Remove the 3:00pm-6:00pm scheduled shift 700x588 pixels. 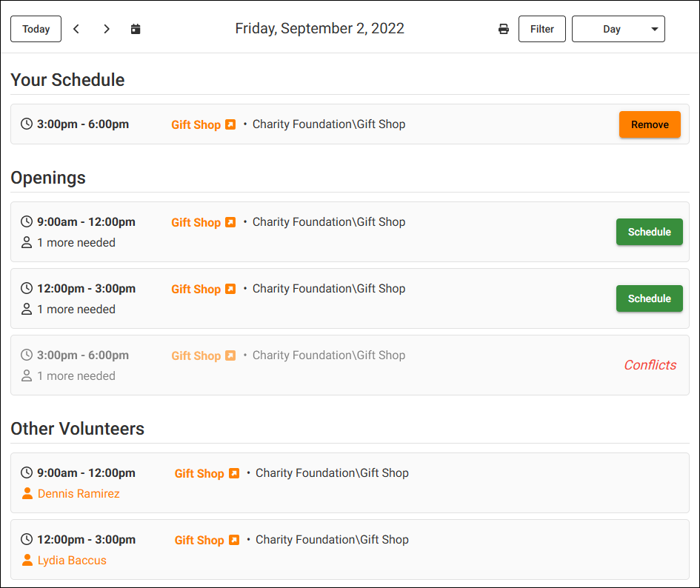[x=650, y=124]
